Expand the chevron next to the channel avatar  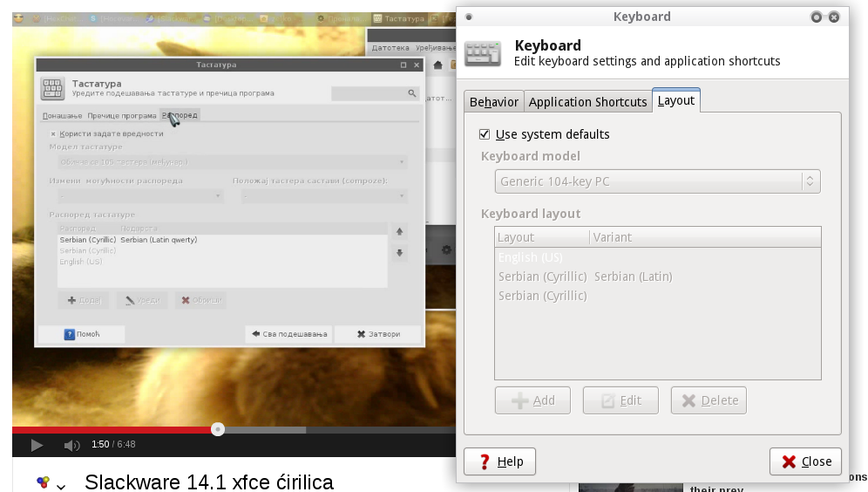pyautogui.click(x=61, y=485)
